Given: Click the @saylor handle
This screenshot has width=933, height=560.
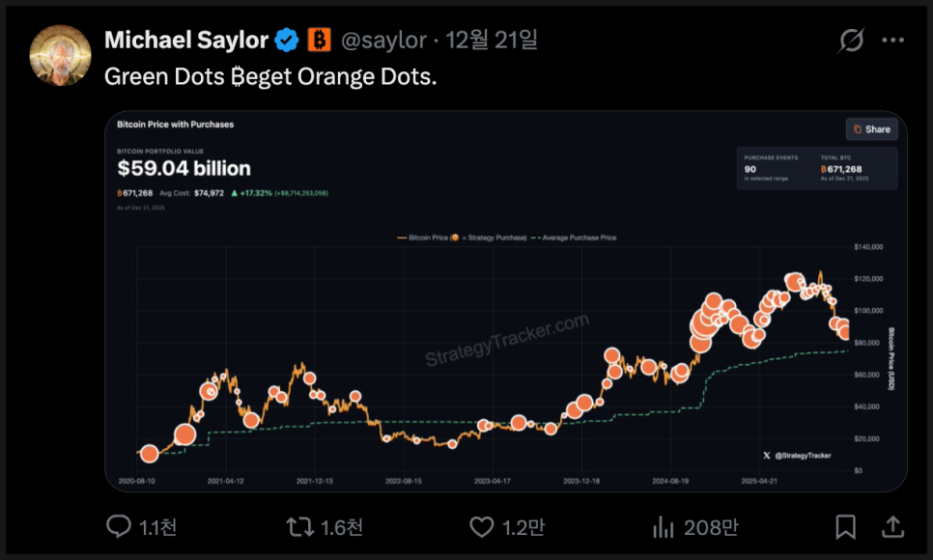Looking at the screenshot, I should coord(383,41).
